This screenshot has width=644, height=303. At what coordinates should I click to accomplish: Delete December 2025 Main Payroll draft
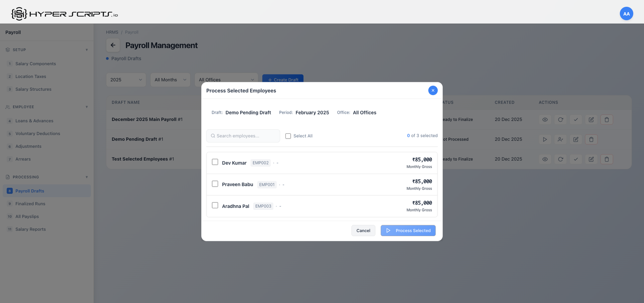(607, 120)
